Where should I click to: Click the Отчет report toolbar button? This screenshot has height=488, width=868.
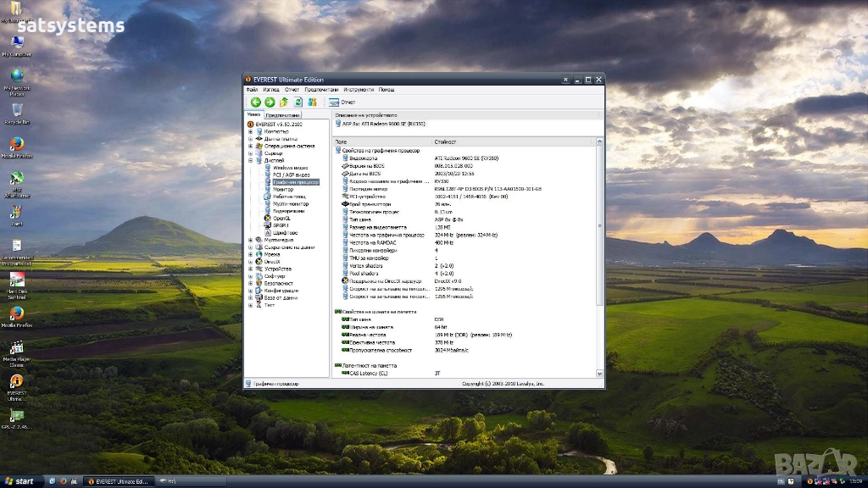[342, 103]
